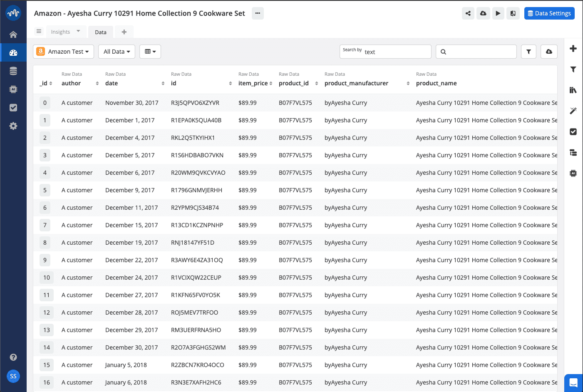Click the AI chip icon in right panel
Viewport: 583px width, 392px height.
pyautogui.click(x=573, y=173)
